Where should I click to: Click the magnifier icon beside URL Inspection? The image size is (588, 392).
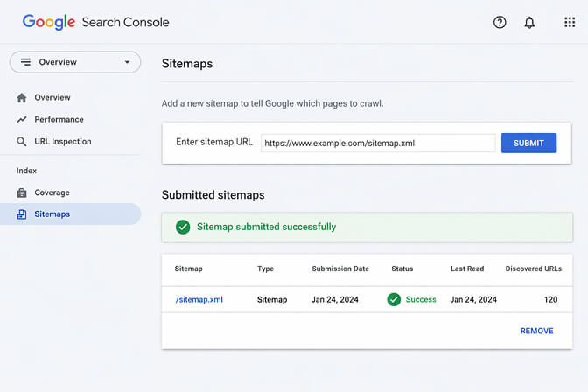click(x=22, y=142)
